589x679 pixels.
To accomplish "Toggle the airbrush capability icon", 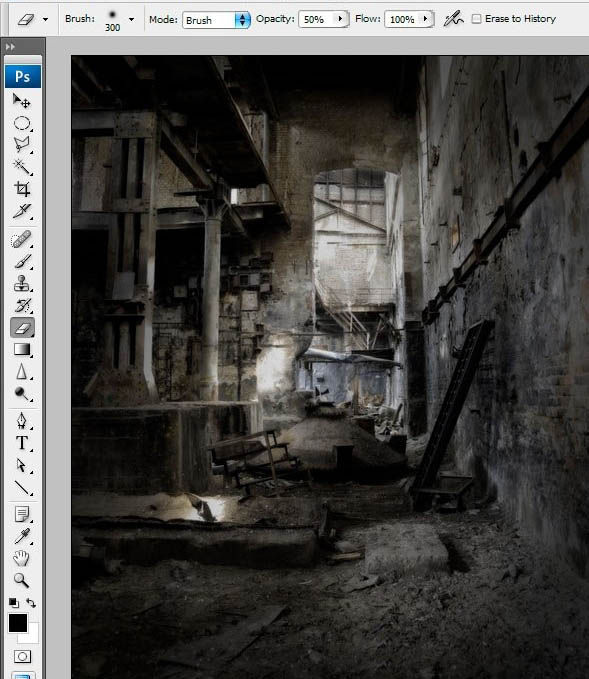I will tap(453, 19).
